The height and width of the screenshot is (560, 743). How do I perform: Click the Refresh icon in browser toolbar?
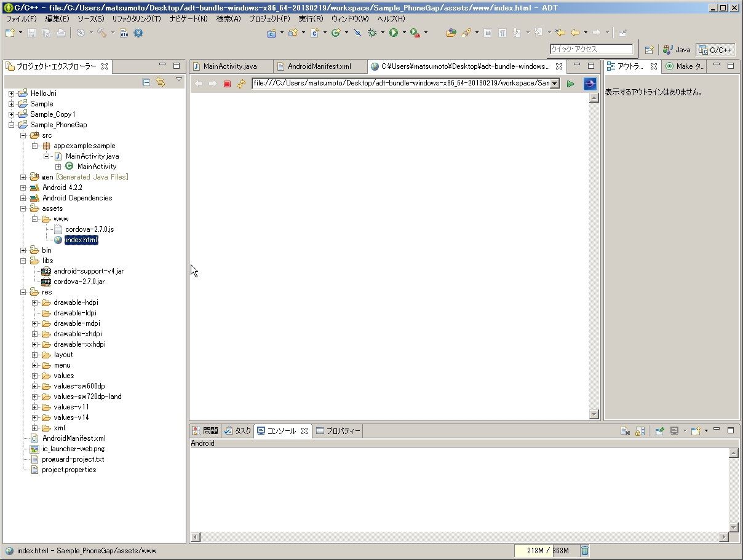241,84
